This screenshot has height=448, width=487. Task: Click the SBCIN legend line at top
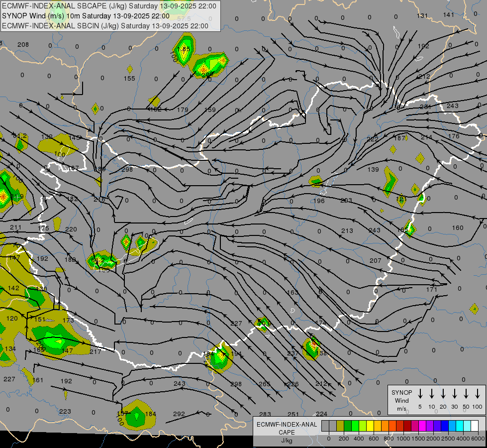105,26
